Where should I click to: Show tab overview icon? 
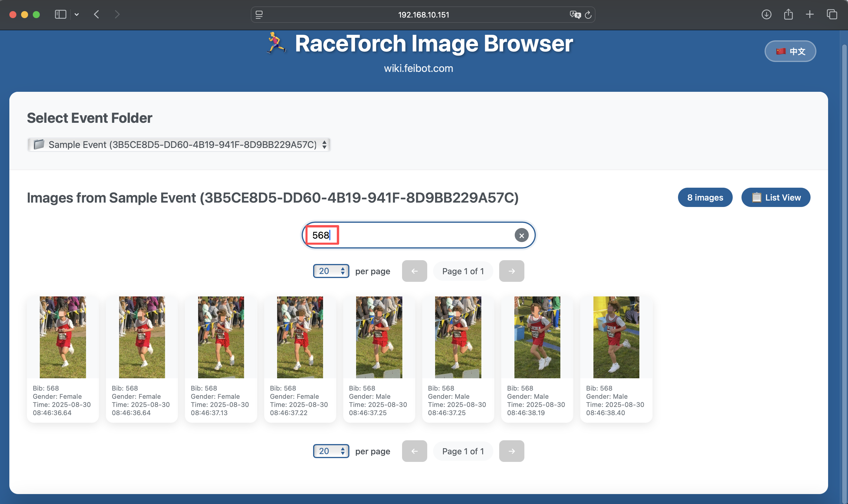832,14
